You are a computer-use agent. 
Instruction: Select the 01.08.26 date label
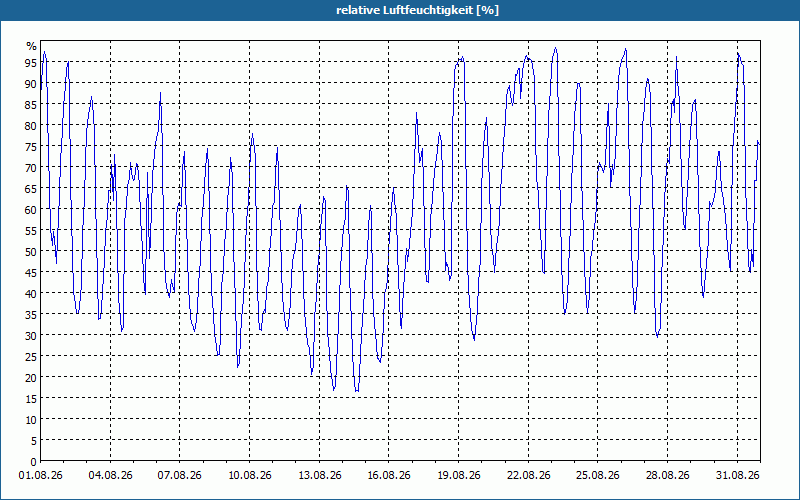[x=41, y=476]
